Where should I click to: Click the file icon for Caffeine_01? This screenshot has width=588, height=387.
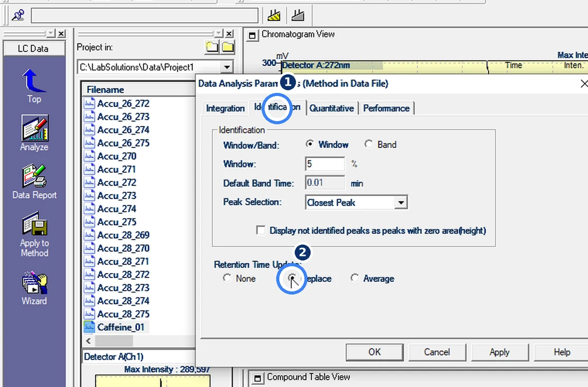89,327
